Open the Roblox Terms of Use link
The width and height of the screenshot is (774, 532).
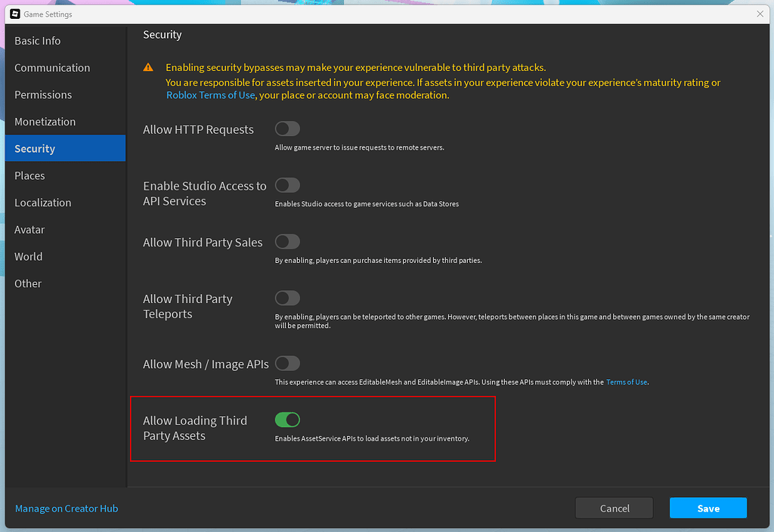209,94
